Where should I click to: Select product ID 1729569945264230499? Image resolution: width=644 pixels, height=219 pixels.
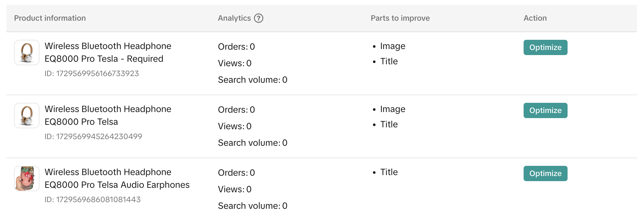pos(93,137)
